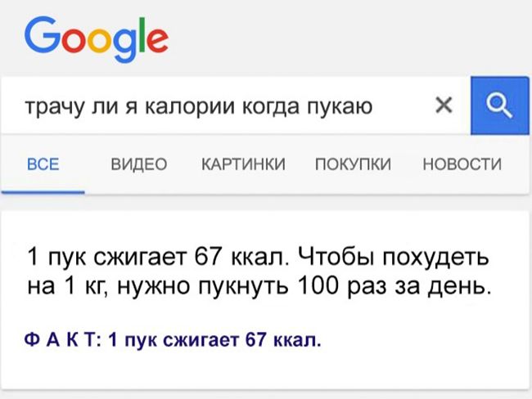Image resolution: width=532 pixels, height=399 pixels.
Task: Click the green 'l' letter in the logo
Action: (x=142, y=35)
